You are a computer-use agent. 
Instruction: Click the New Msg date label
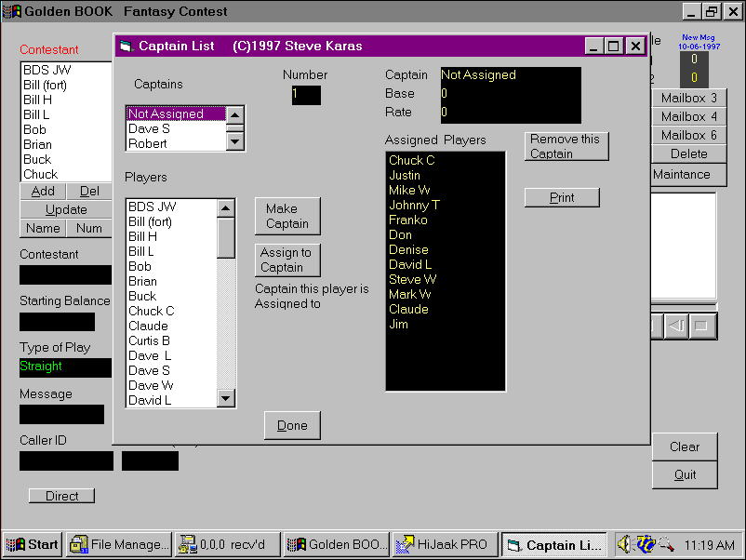click(699, 42)
